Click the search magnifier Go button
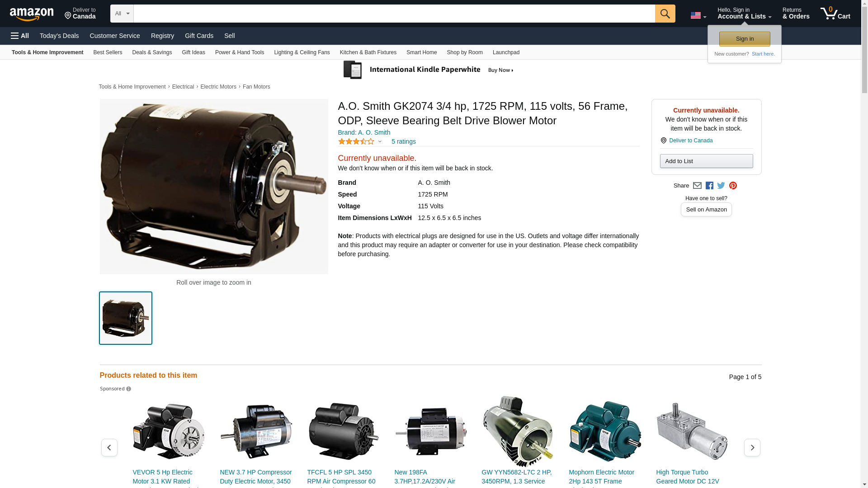This screenshot has width=868, height=488. (665, 14)
